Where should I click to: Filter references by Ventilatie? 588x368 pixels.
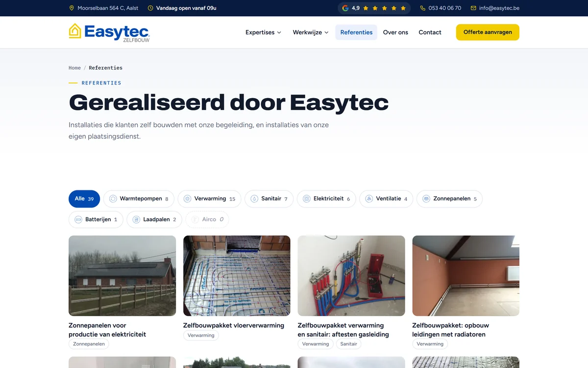click(x=386, y=199)
